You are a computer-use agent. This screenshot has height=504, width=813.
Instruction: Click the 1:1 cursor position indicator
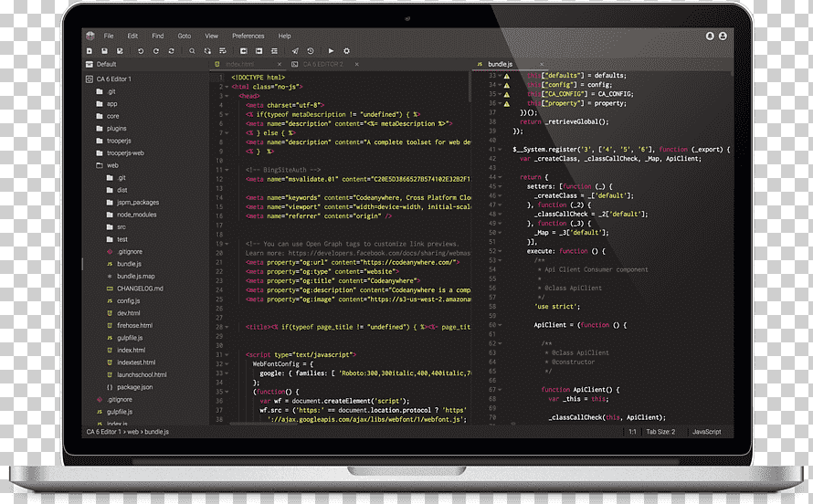(632, 432)
